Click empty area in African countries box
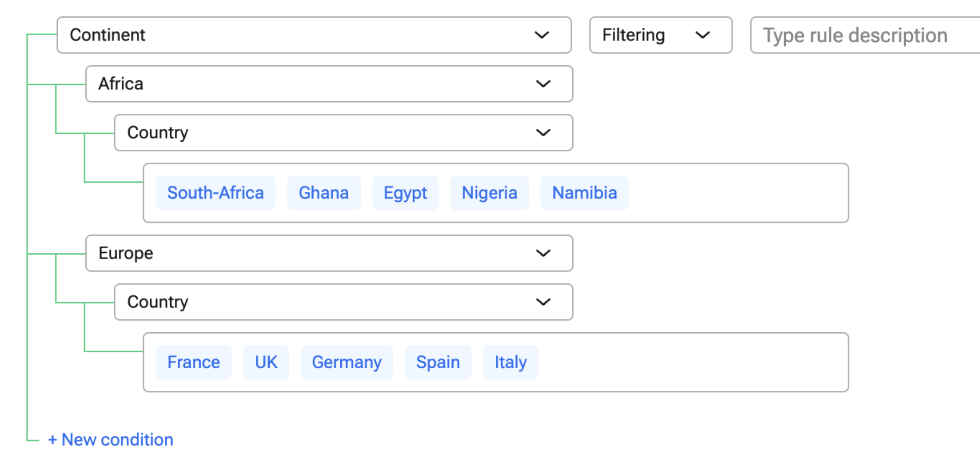980x454 pixels. pos(737,193)
